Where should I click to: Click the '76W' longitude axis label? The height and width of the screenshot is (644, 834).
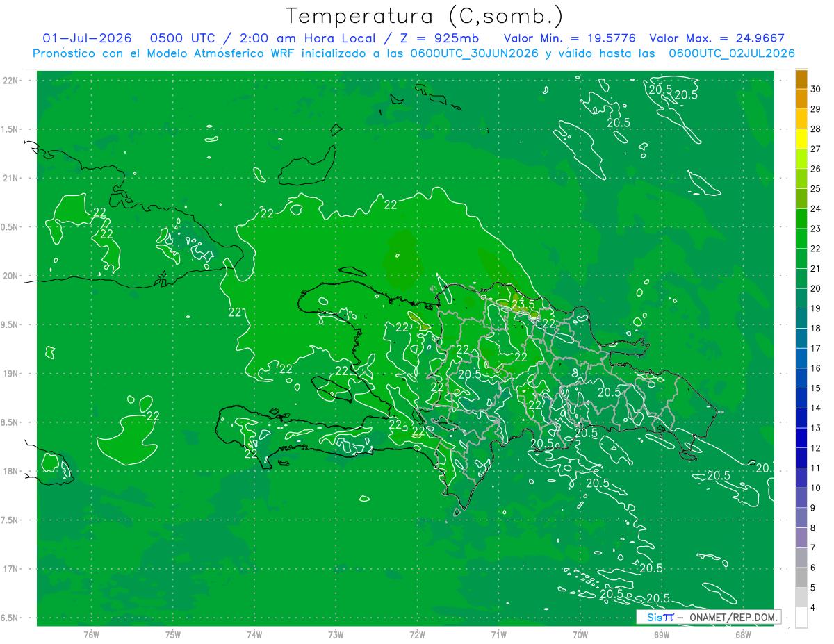(x=91, y=635)
